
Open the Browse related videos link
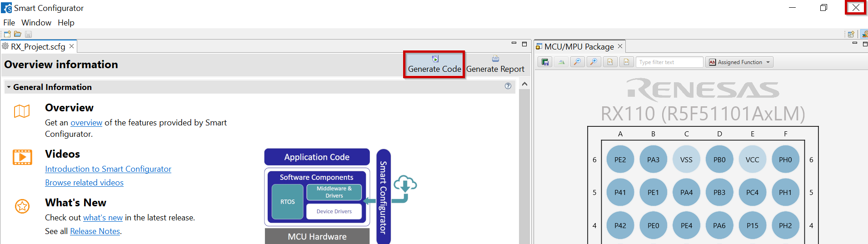pos(84,182)
